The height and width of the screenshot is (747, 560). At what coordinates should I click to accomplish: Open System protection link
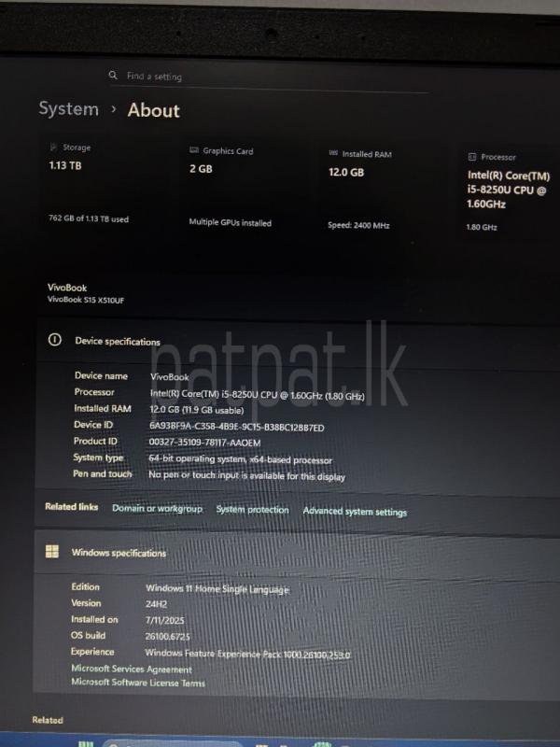coord(252,510)
